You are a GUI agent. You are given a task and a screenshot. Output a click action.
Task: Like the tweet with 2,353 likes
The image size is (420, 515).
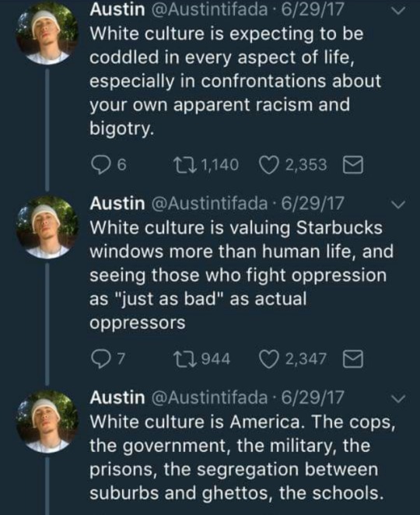(268, 165)
